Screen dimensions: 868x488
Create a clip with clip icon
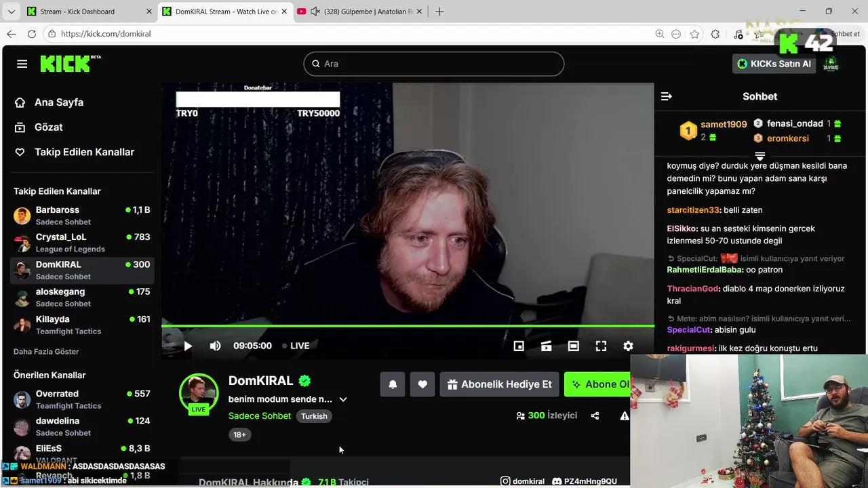(546, 346)
